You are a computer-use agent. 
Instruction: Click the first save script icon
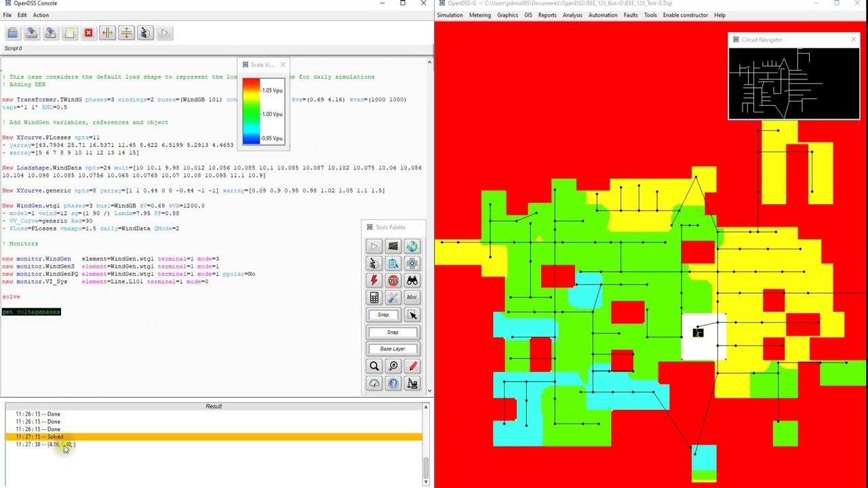point(31,33)
